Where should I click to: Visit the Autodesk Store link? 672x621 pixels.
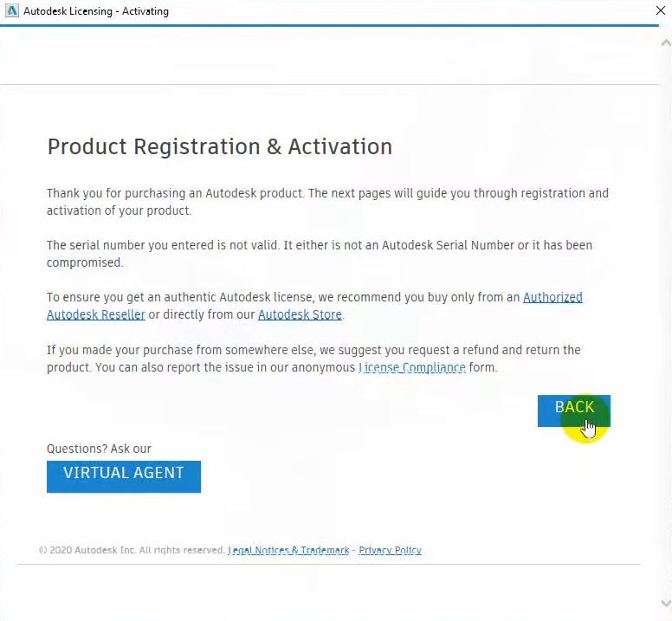[300, 314]
